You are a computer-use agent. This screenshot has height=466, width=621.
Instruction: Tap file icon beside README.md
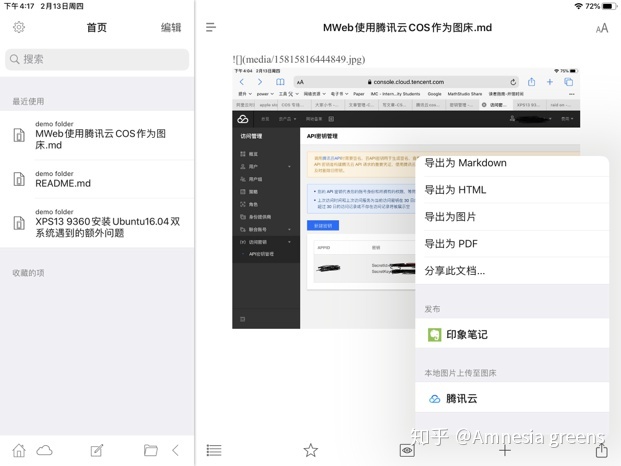[19, 179]
